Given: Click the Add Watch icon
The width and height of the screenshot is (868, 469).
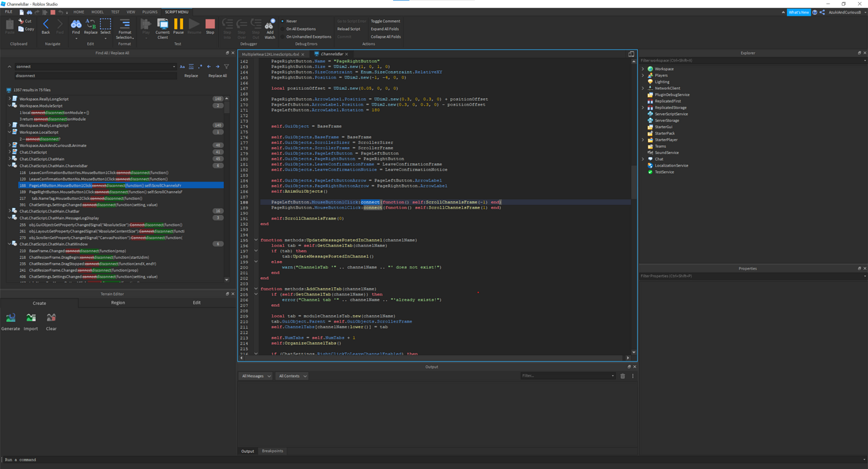Looking at the screenshot, I should 270,25.
